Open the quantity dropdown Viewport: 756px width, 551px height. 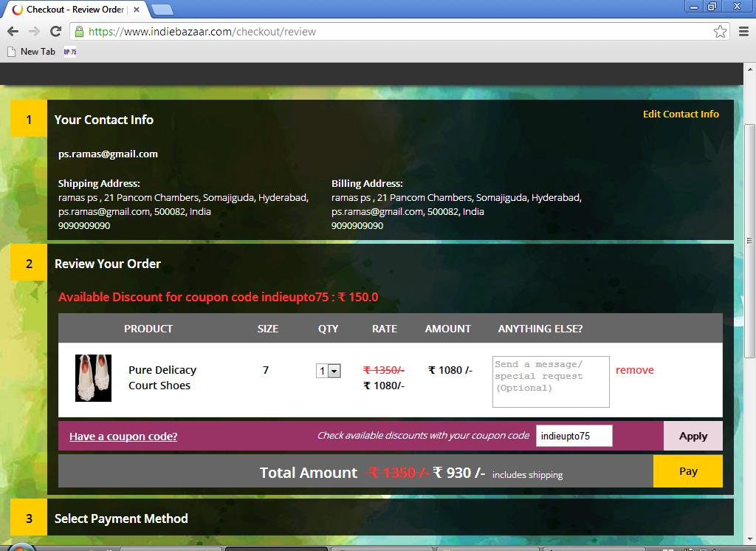(329, 371)
